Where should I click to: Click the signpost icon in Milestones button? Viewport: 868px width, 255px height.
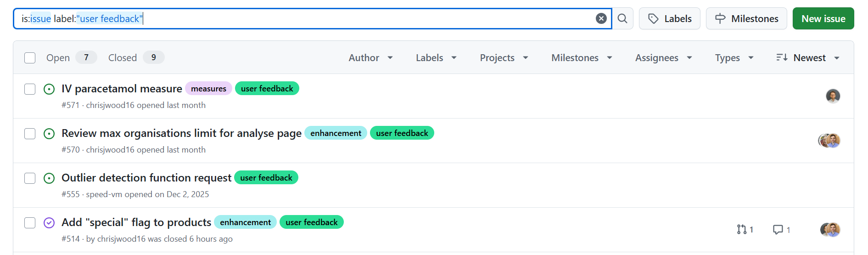[x=720, y=19]
